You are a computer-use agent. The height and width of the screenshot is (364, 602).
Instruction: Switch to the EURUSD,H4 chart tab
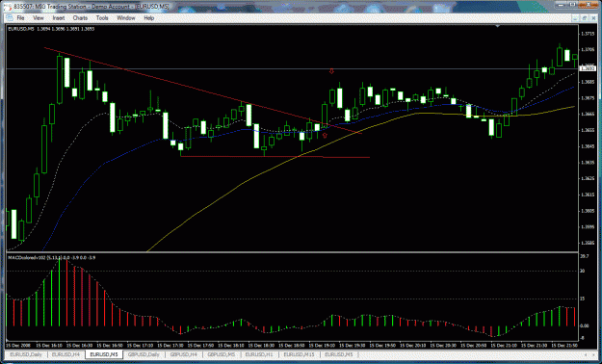65,354
